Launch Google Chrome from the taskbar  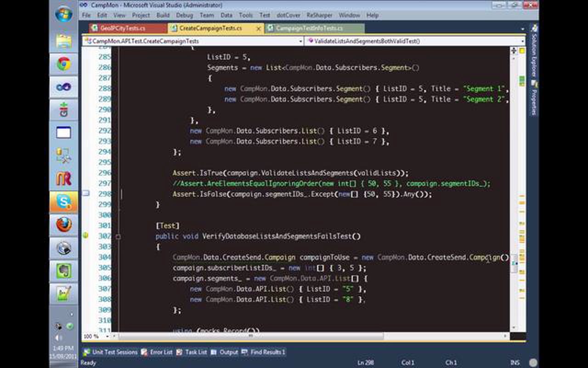(63, 64)
